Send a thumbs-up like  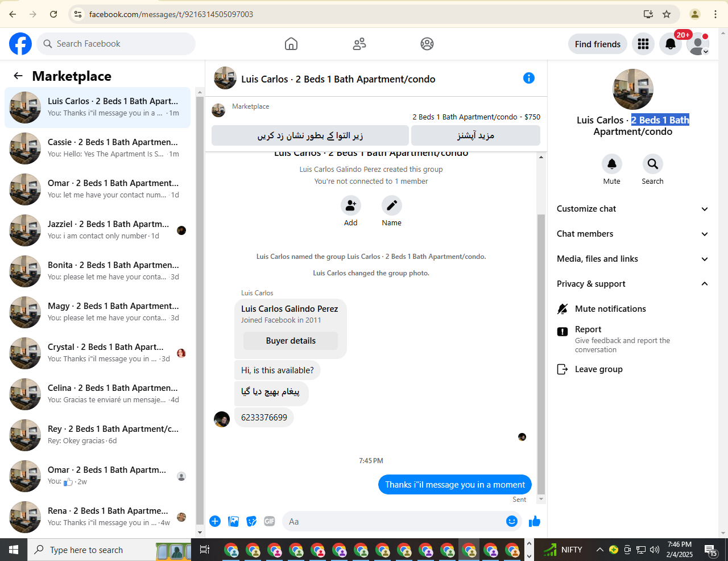(x=535, y=521)
